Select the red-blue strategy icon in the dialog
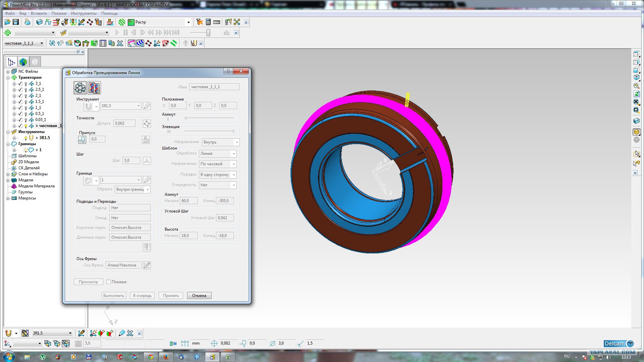The width and height of the screenshot is (644, 362). [x=94, y=88]
